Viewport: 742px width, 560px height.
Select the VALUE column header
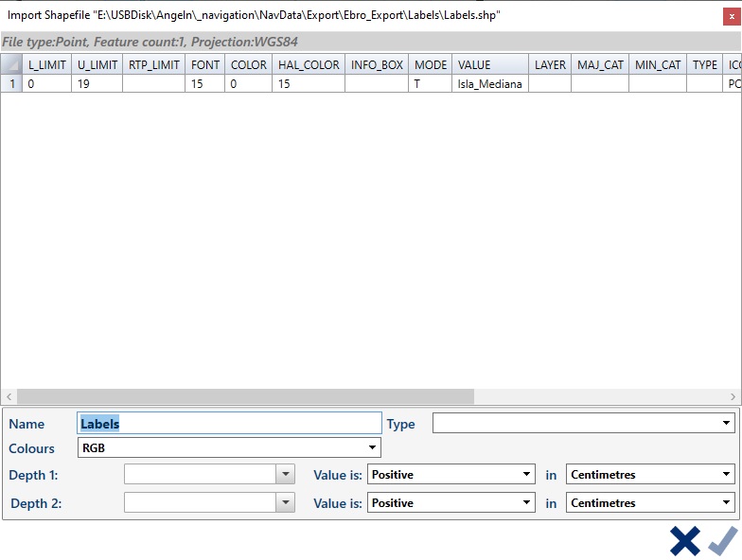489,64
